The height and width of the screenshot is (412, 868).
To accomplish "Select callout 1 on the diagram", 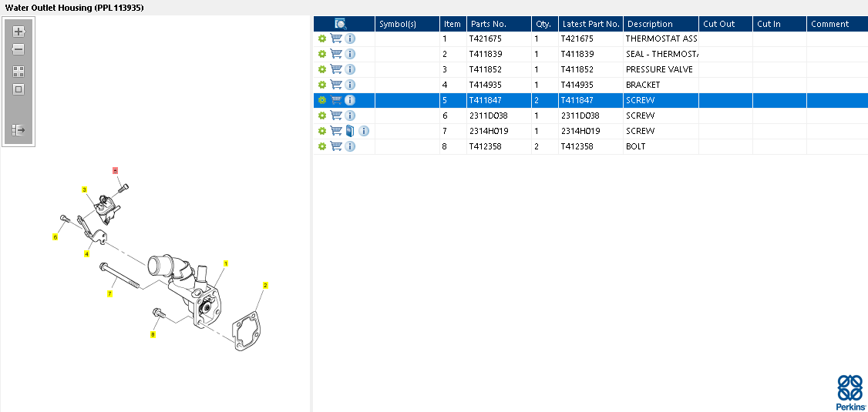I will [226, 263].
